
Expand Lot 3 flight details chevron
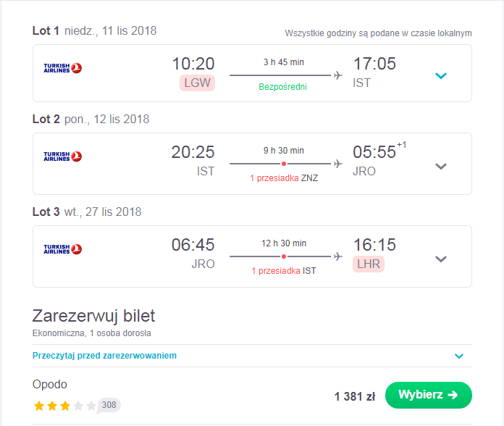pyautogui.click(x=441, y=259)
